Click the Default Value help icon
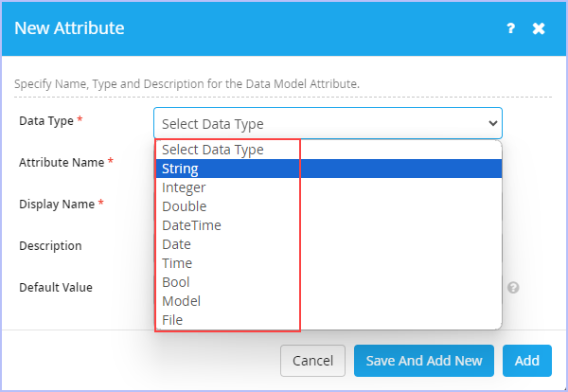 513,288
